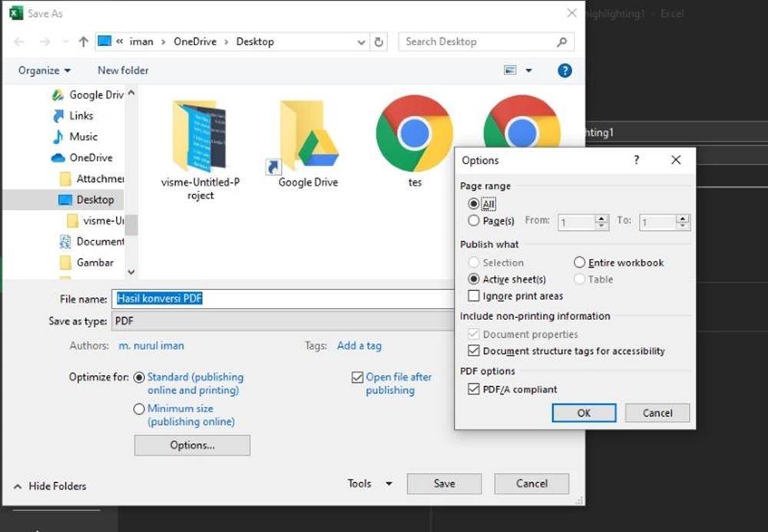Viewport: 768px width, 532px height.
Task: Confirm Options dialog with OK
Action: (x=584, y=412)
